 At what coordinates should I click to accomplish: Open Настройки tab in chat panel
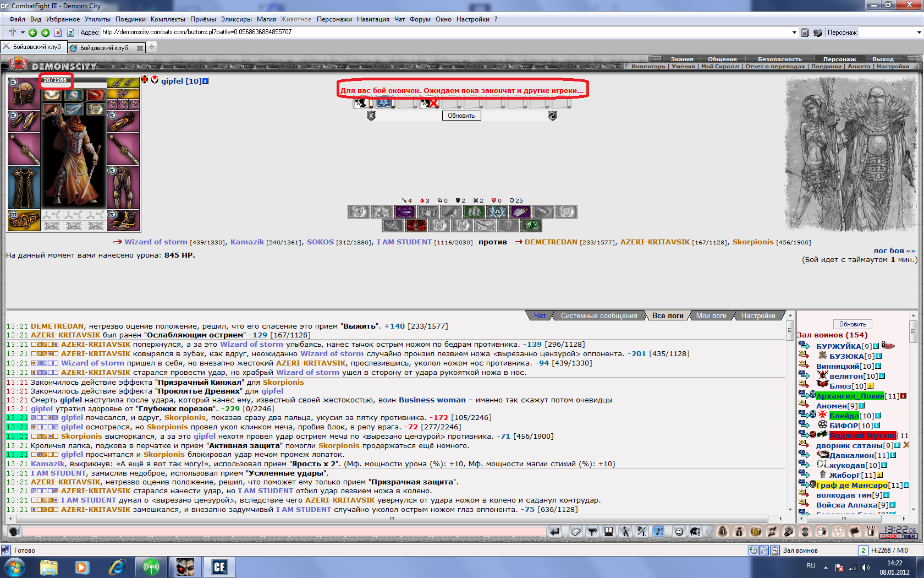point(758,315)
